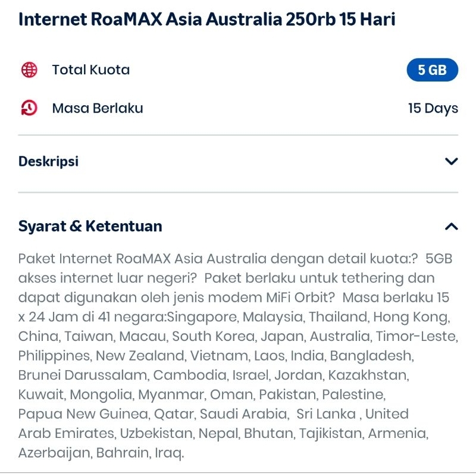Click the clock Masa Berlaku icon
This screenshot has width=476, height=476.
tap(29, 108)
